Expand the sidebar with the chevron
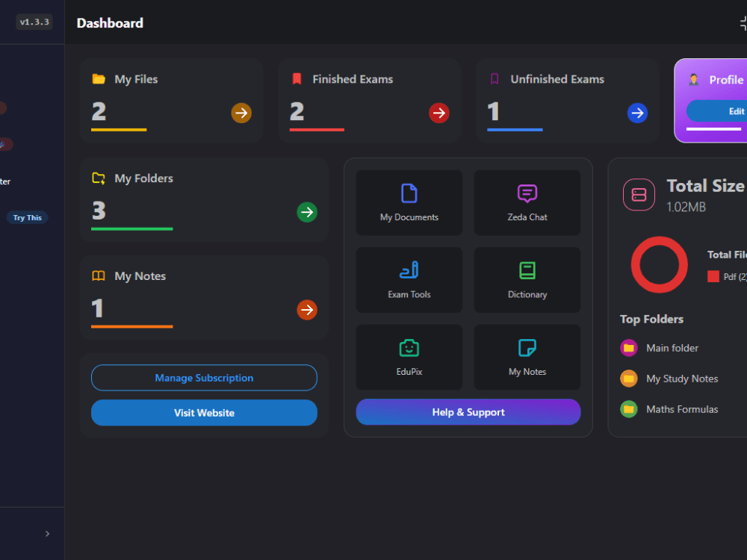 point(47,534)
